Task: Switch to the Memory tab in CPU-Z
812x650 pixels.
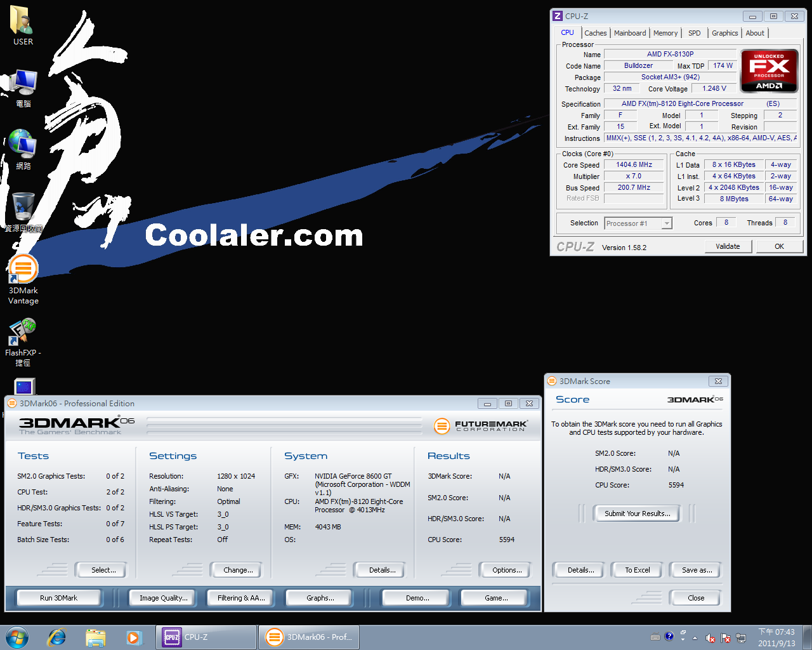Action: coord(665,33)
